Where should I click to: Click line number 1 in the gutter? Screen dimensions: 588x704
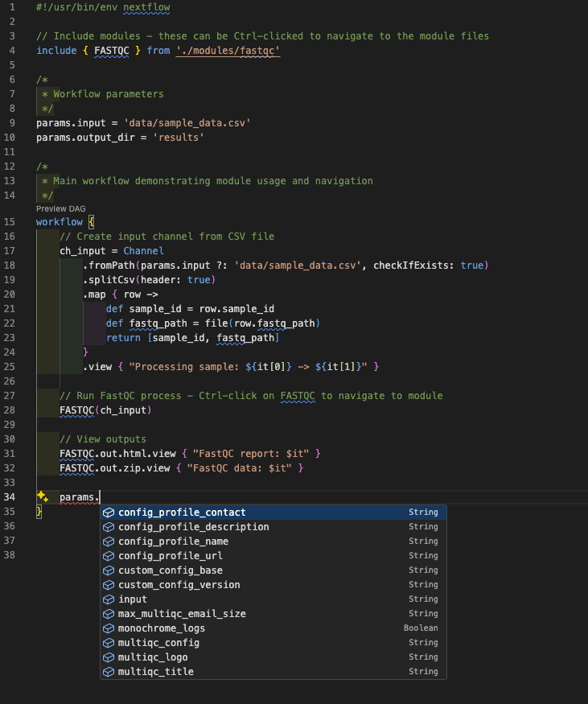pyautogui.click(x=12, y=7)
